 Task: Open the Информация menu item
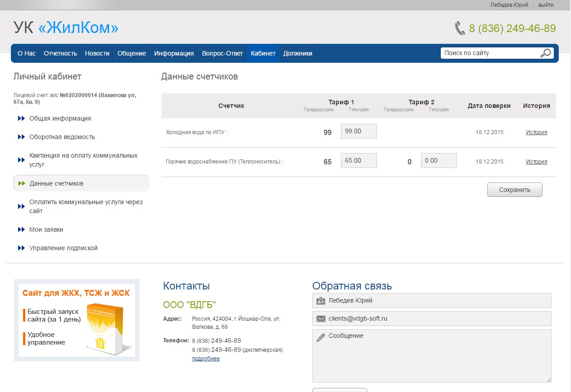click(x=174, y=53)
